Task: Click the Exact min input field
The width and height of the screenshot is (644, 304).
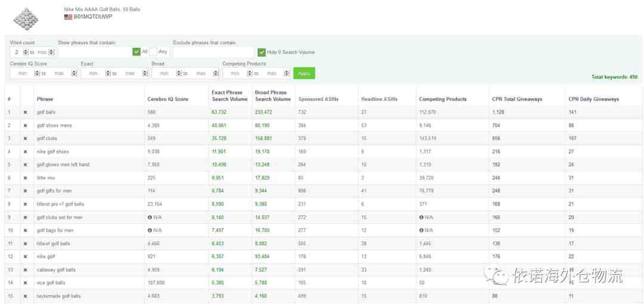Action: coord(93,73)
